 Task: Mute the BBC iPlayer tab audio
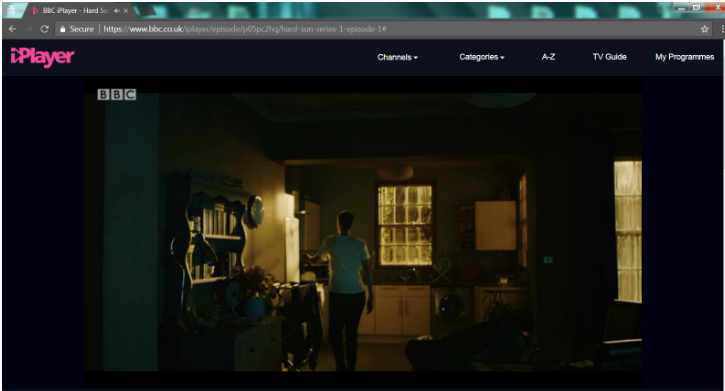point(117,11)
